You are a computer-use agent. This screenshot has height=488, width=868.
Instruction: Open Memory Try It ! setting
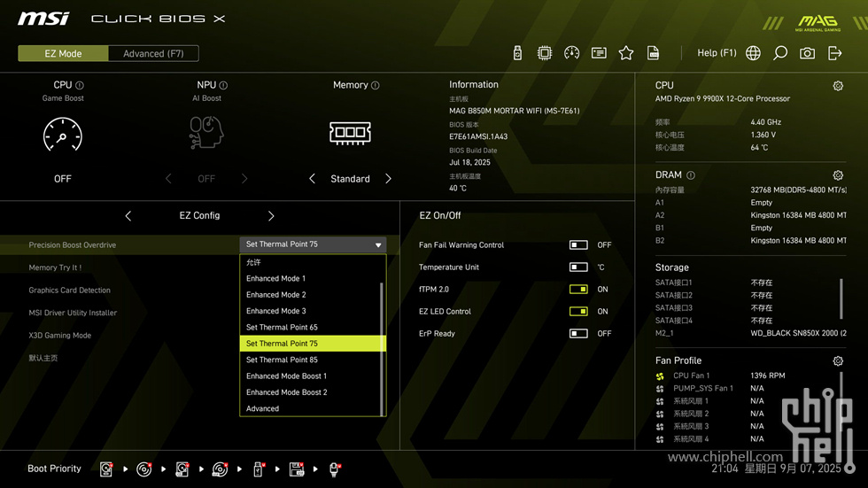(55, 267)
